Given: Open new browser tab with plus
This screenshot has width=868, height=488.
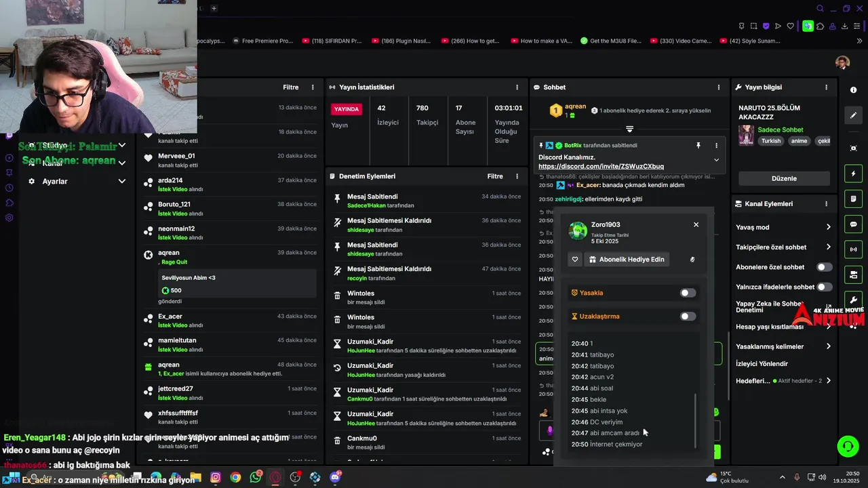Looking at the screenshot, I should (x=214, y=8).
